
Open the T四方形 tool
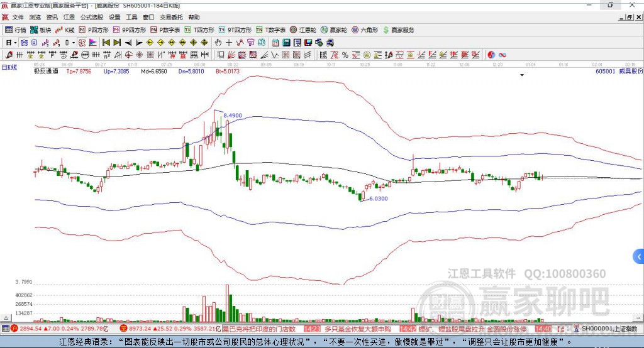tap(199, 30)
